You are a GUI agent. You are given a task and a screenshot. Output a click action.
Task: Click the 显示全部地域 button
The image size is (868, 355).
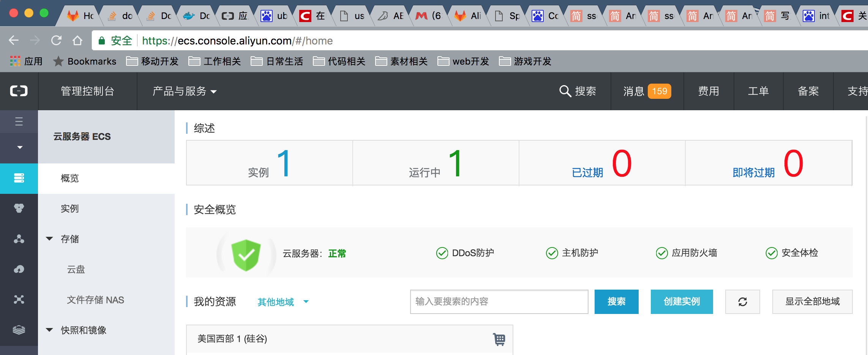813,302
